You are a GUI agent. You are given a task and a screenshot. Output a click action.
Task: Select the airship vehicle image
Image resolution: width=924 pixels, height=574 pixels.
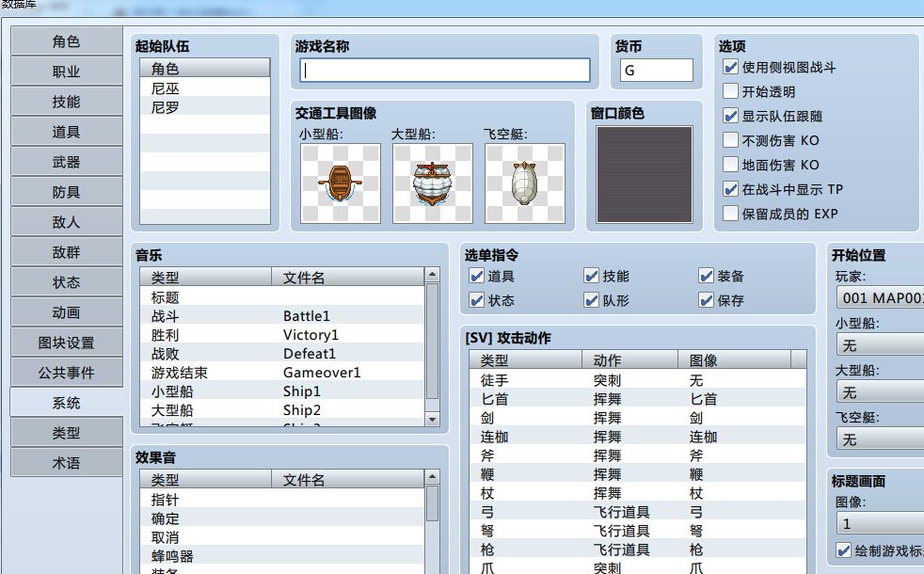pos(525,183)
